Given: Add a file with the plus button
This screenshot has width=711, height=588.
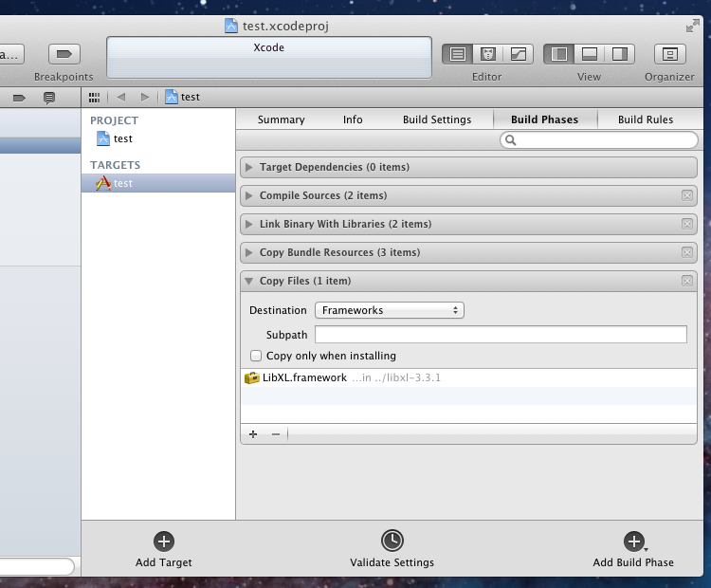Looking at the screenshot, I should [253, 434].
